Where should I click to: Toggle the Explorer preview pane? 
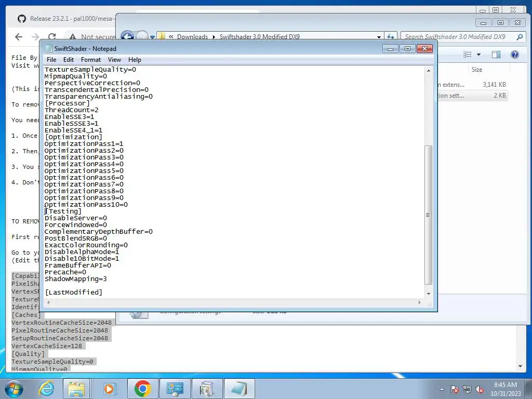click(x=496, y=54)
